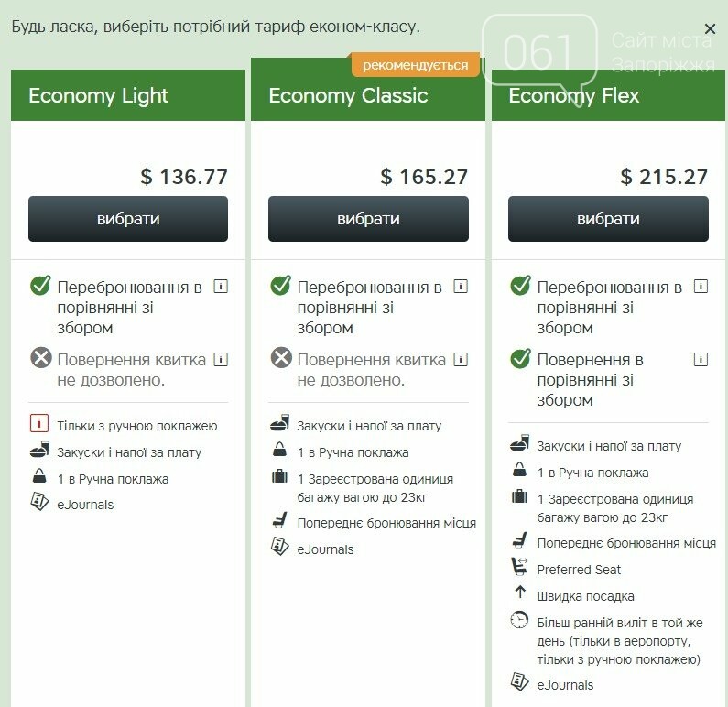This screenshot has width=728, height=707.
Task: Click fast boarding arrow icon
Action: point(520,592)
